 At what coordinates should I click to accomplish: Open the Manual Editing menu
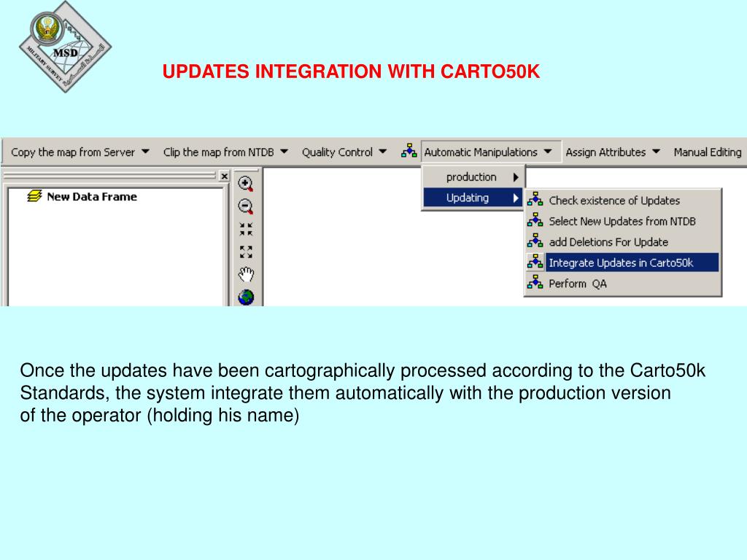tap(708, 152)
